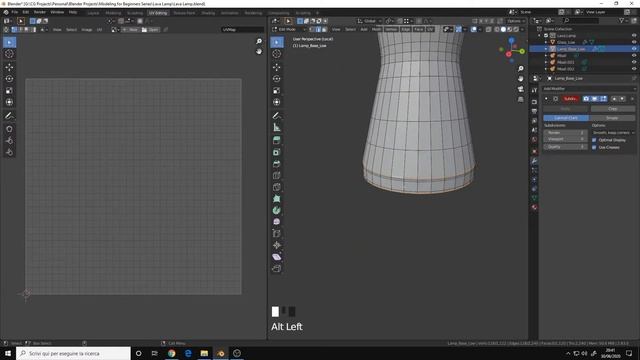The image size is (640, 360).
Task: Select the UV editor Cursor tool
Action: pyautogui.click(x=9, y=54)
